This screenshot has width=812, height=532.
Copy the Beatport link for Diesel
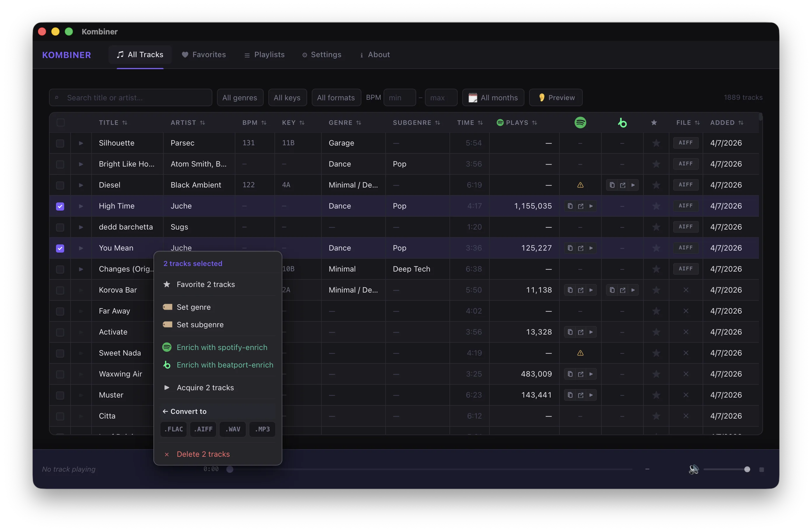[x=612, y=185]
